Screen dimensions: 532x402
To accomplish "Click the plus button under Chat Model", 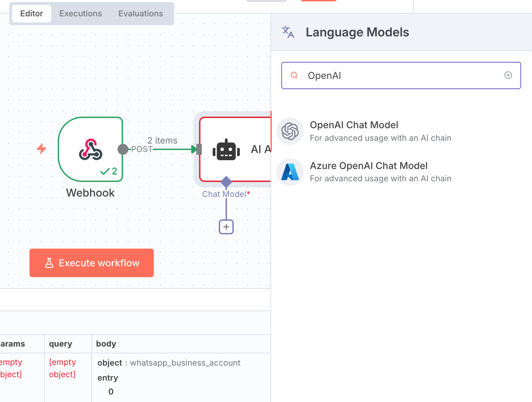I will 226,227.
